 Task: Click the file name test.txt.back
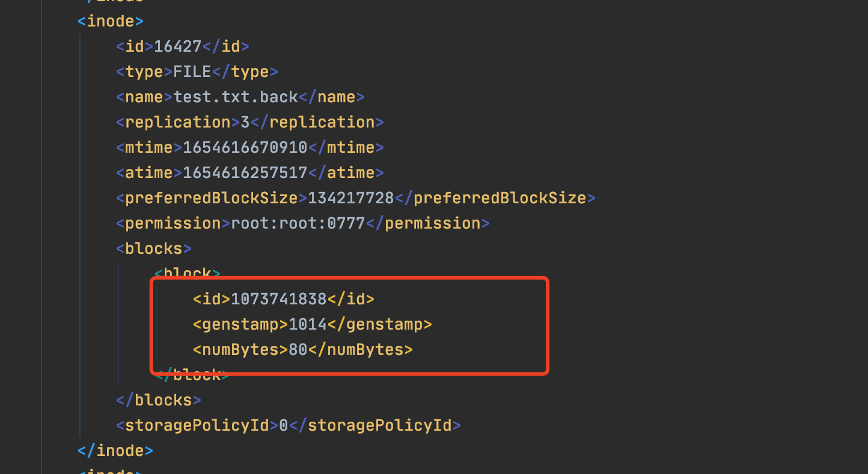pyautogui.click(x=236, y=97)
